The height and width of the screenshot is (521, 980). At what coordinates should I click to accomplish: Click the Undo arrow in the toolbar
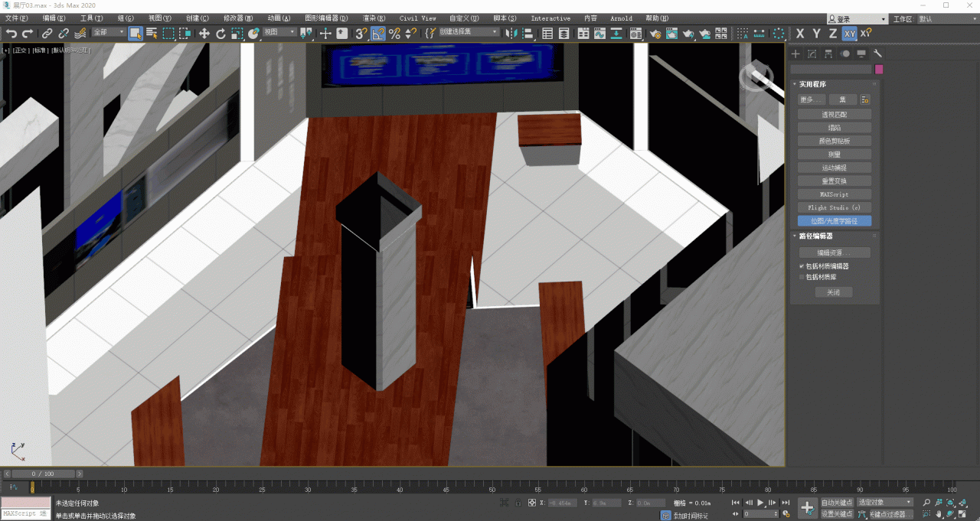(11, 33)
